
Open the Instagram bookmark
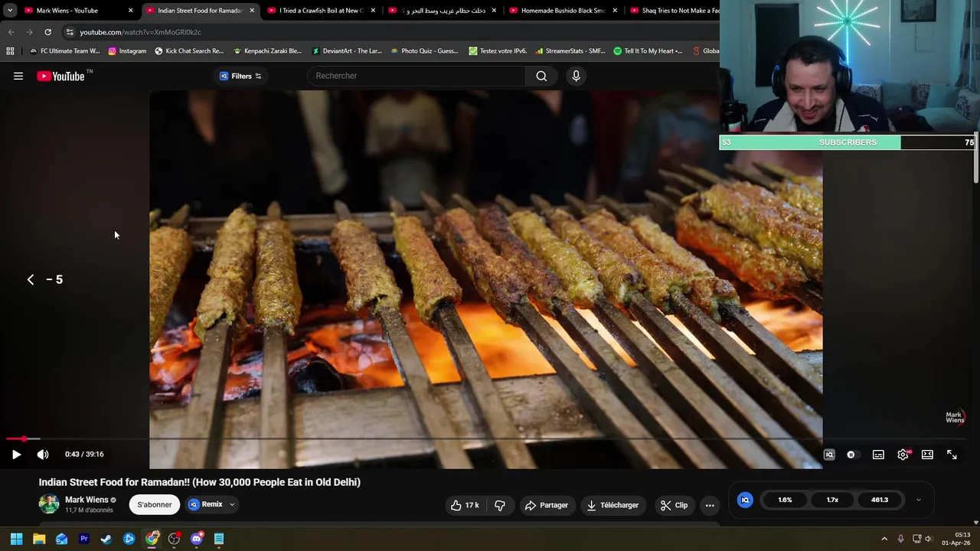(127, 51)
